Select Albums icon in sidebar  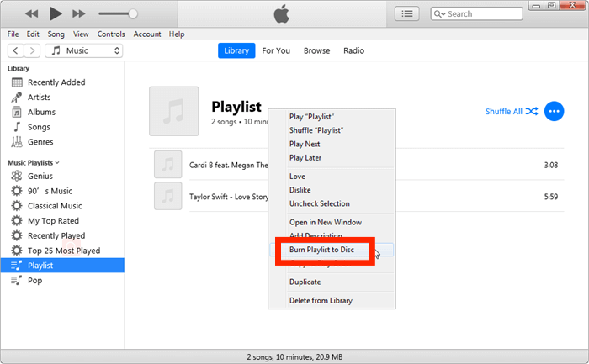click(17, 112)
